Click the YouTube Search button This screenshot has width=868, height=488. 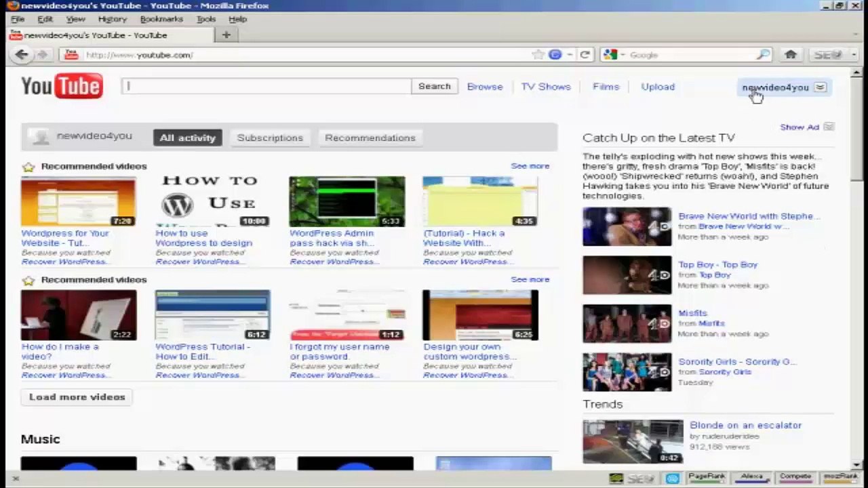(434, 87)
